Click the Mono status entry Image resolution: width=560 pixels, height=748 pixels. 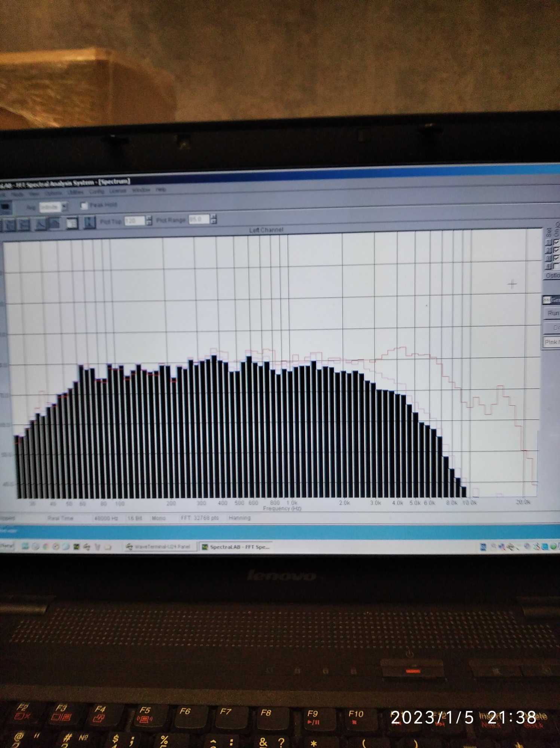pos(159,518)
